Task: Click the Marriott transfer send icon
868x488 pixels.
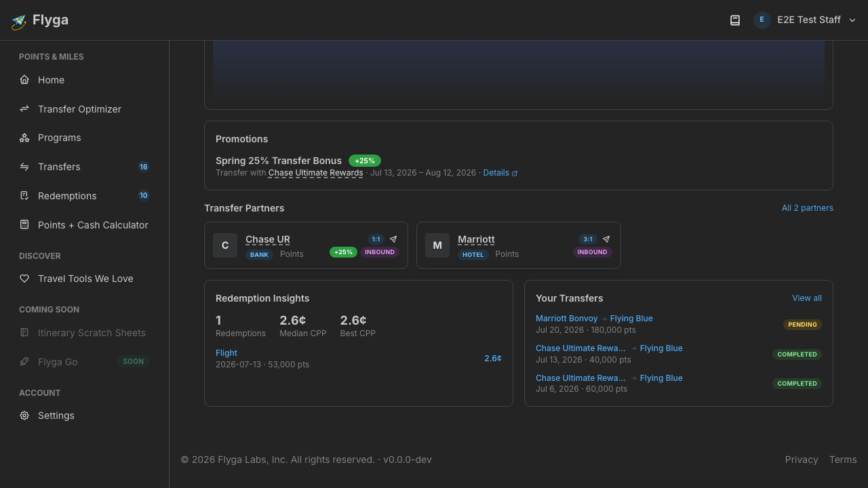Action: tap(606, 239)
